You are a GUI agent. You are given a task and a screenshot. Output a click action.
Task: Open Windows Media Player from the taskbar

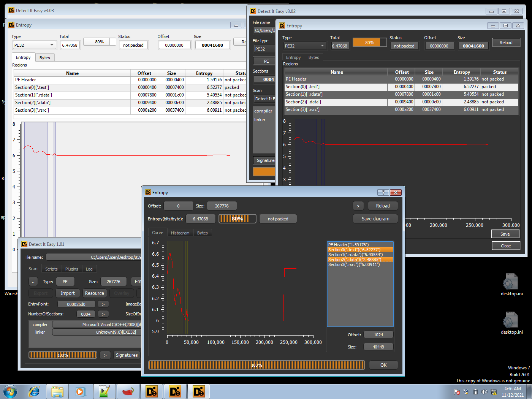[x=80, y=391]
